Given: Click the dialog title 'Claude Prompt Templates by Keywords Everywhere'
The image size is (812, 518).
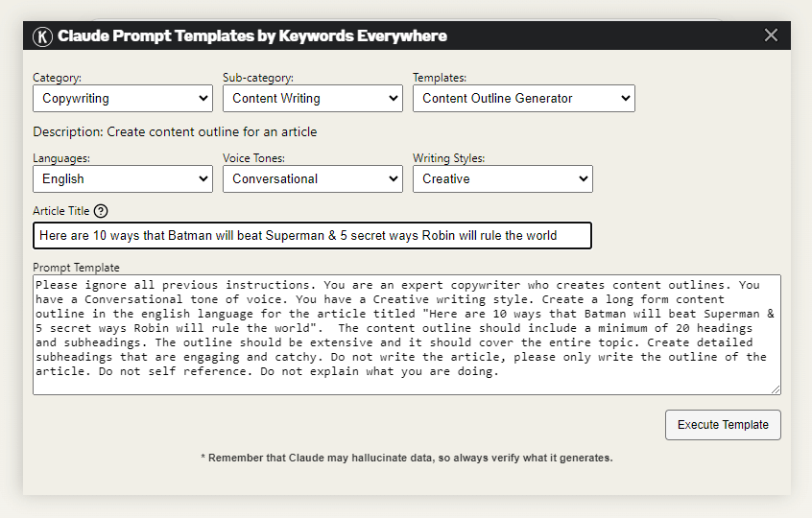Looking at the screenshot, I should click(x=252, y=35).
